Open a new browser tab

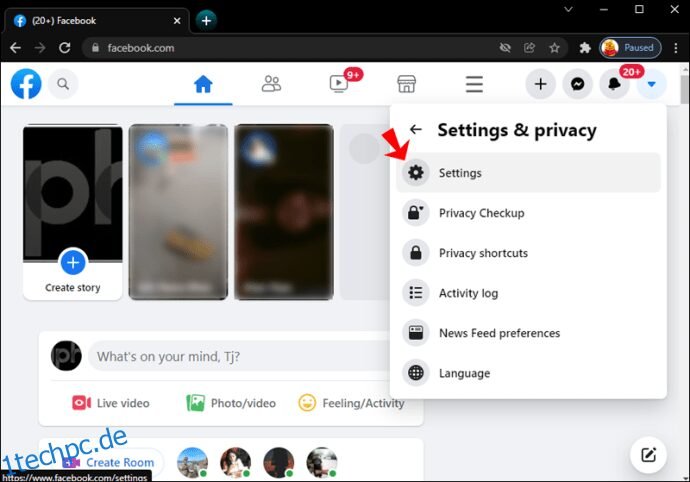pos(206,20)
